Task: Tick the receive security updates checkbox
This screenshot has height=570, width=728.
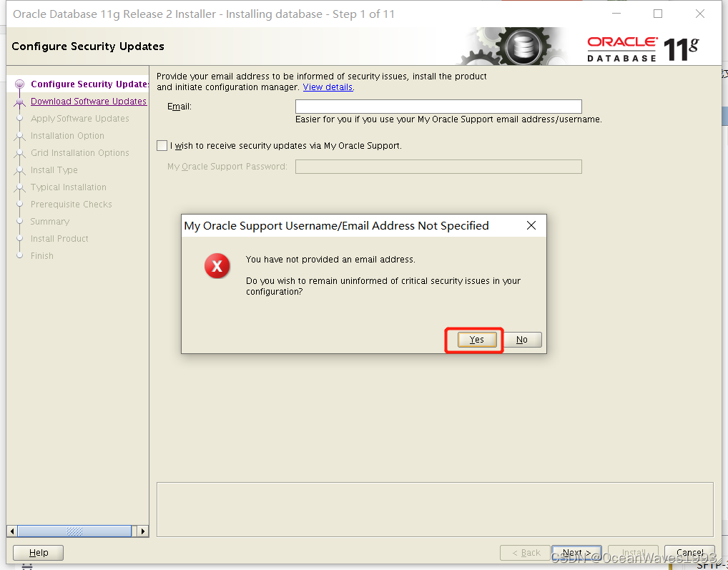Action: [162, 146]
